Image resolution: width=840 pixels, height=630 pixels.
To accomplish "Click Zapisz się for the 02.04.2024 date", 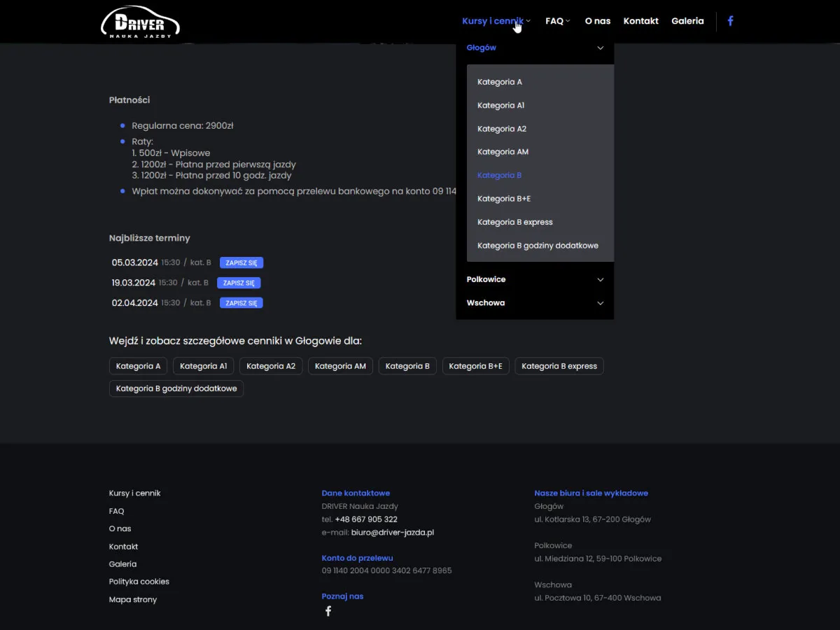I will pyautogui.click(x=241, y=303).
